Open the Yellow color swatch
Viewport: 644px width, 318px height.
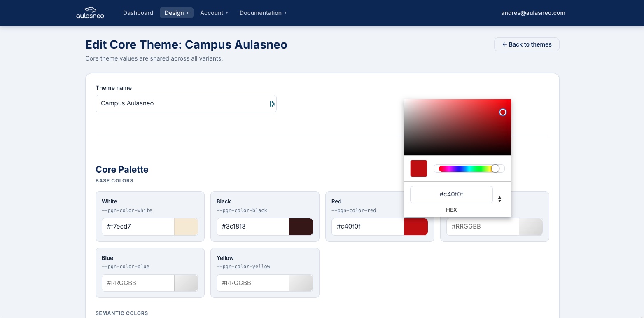[x=301, y=283]
